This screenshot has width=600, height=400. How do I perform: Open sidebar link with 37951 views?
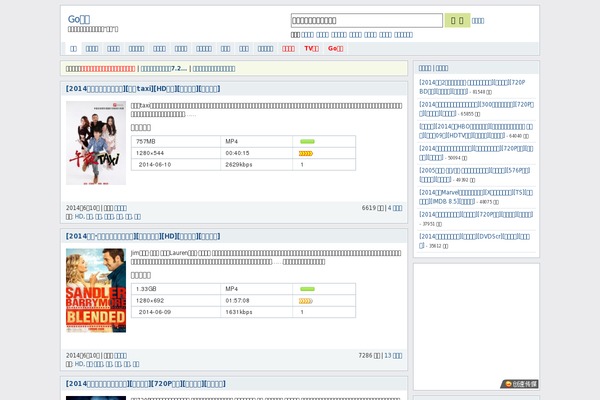[476, 214]
